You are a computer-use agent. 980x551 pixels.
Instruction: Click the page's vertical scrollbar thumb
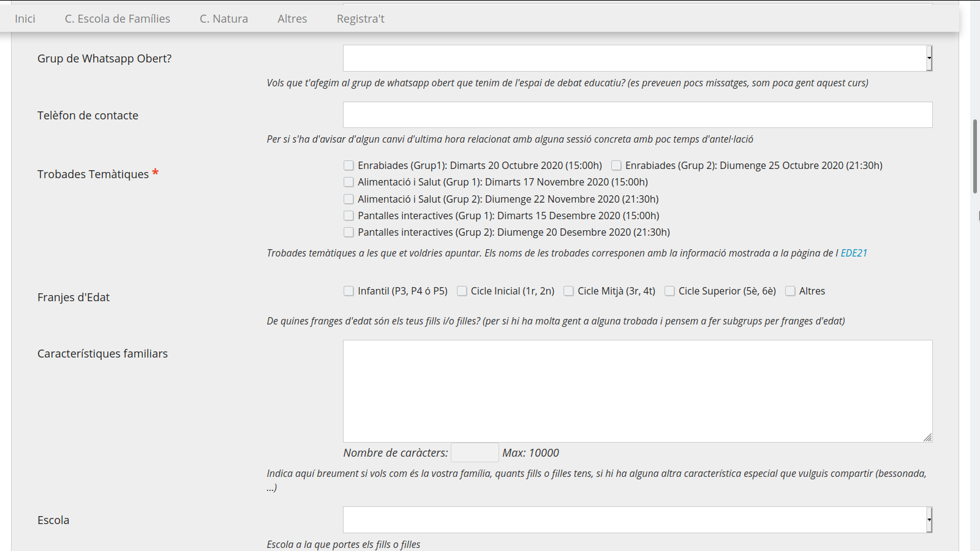click(975, 156)
